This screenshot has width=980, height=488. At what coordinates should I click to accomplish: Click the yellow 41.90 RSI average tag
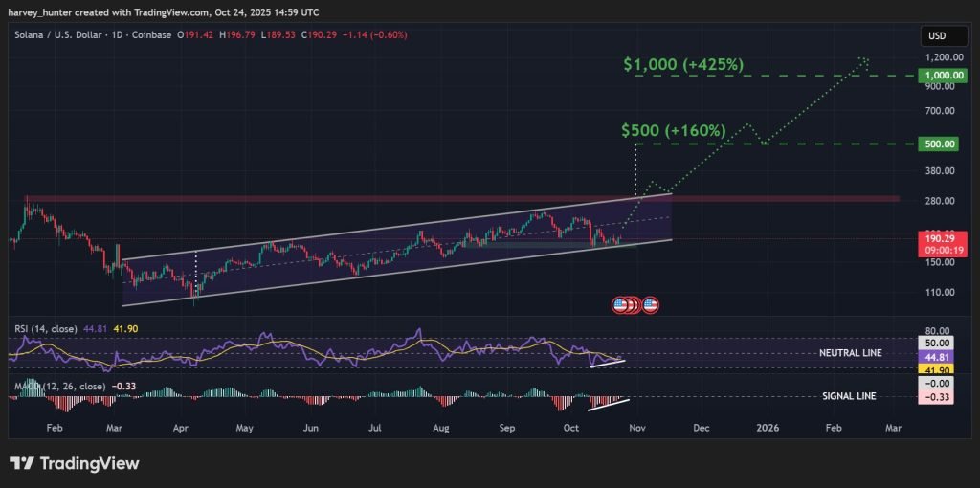[937, 369]
